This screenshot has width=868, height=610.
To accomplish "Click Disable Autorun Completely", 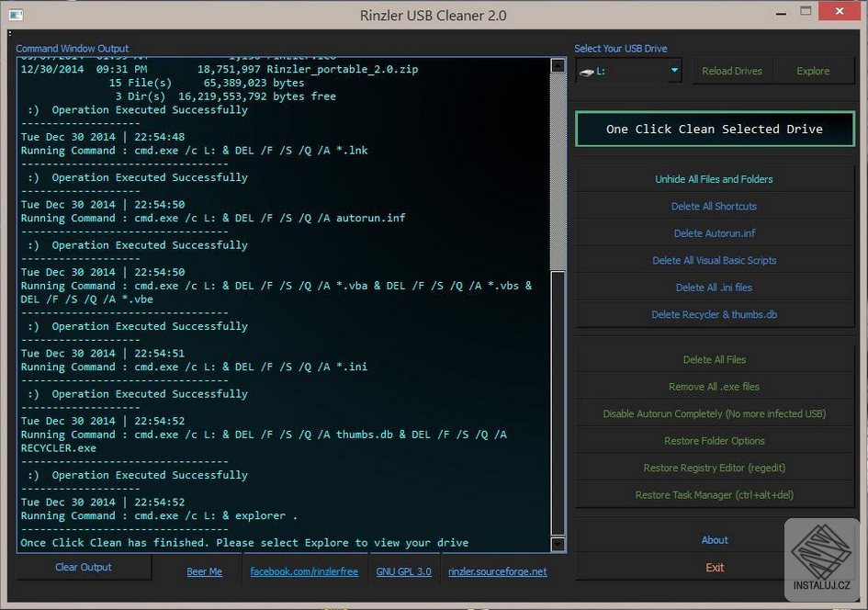I will (x=714, y=414).
